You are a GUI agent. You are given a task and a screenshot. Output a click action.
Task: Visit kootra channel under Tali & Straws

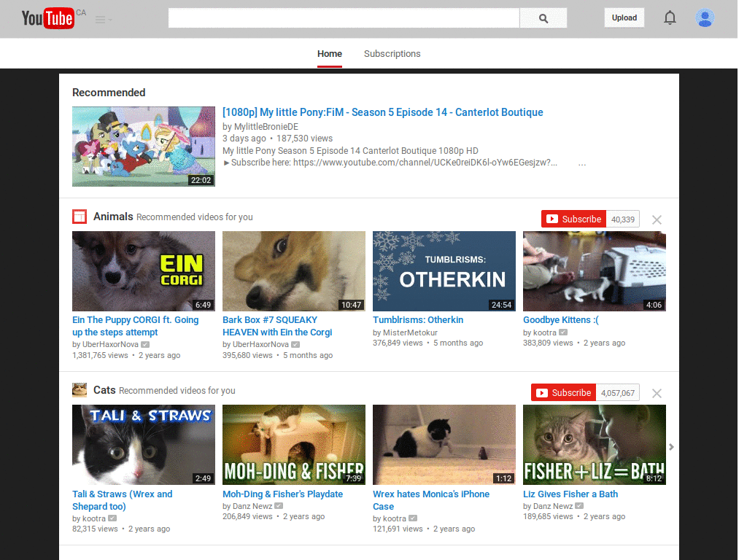pos(94,518)
